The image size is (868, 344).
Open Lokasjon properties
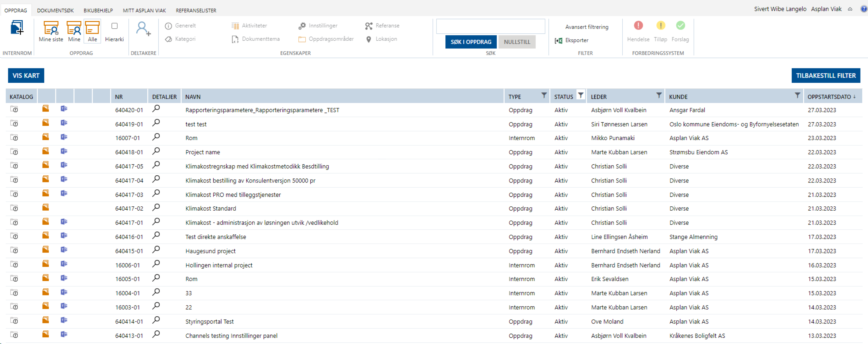(382, 39)
